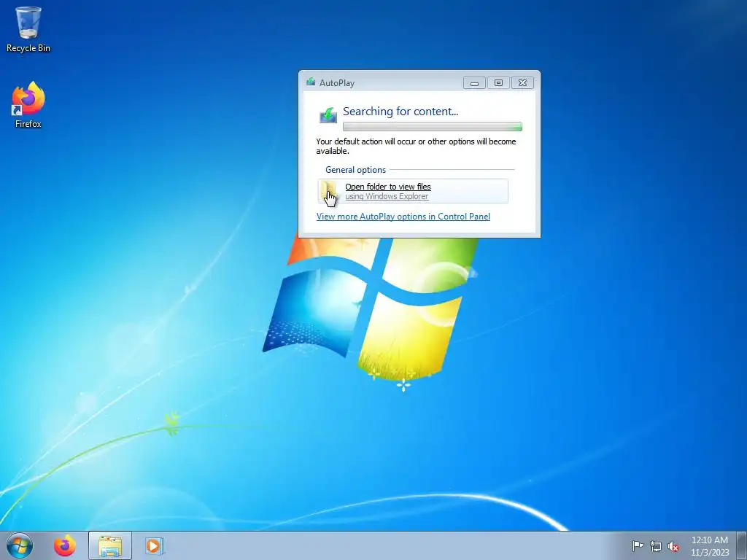Open the clock showing 12:10 AM
The image size is (747, 560).
coord(709,540)
